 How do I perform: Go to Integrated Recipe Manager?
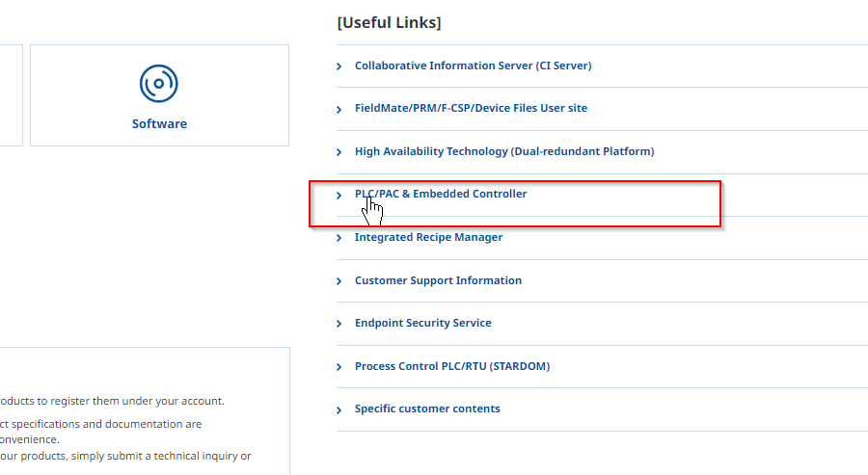428,237
